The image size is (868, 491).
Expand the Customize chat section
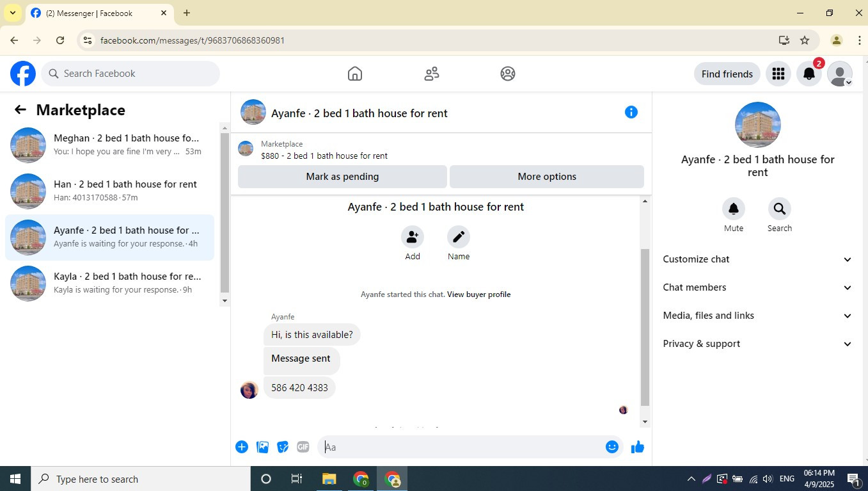758,259
